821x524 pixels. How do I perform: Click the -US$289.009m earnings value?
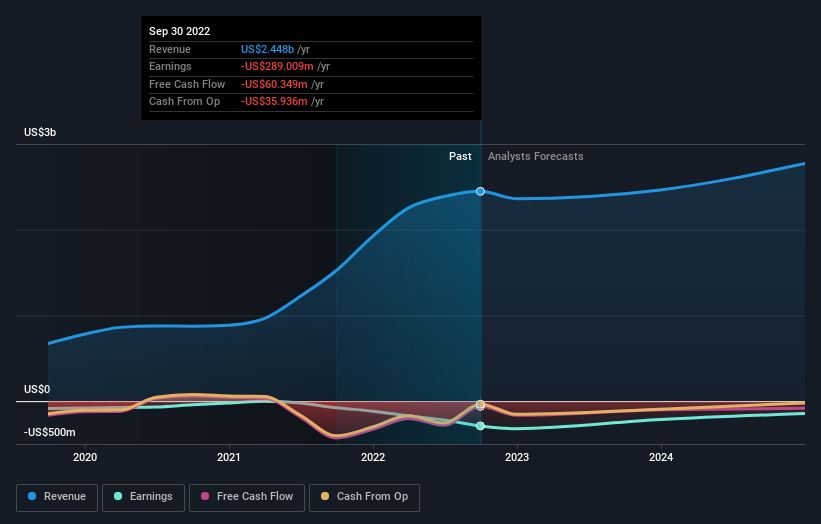[x=277, y=66]
